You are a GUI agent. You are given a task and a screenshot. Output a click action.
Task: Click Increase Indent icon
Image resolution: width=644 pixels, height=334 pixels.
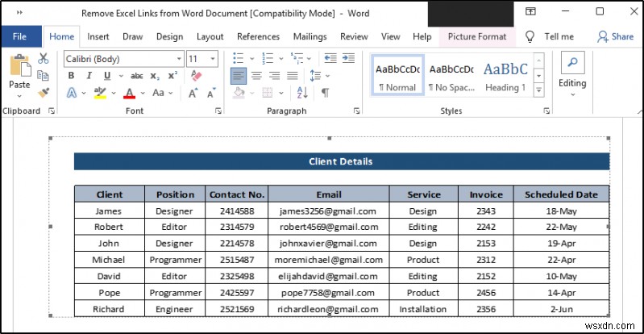click(348, 58)
